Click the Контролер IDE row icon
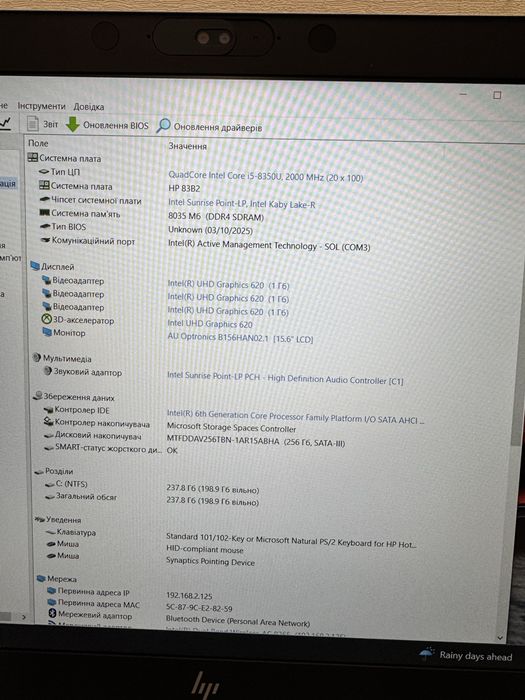525x700 pixels. (49, 409)
